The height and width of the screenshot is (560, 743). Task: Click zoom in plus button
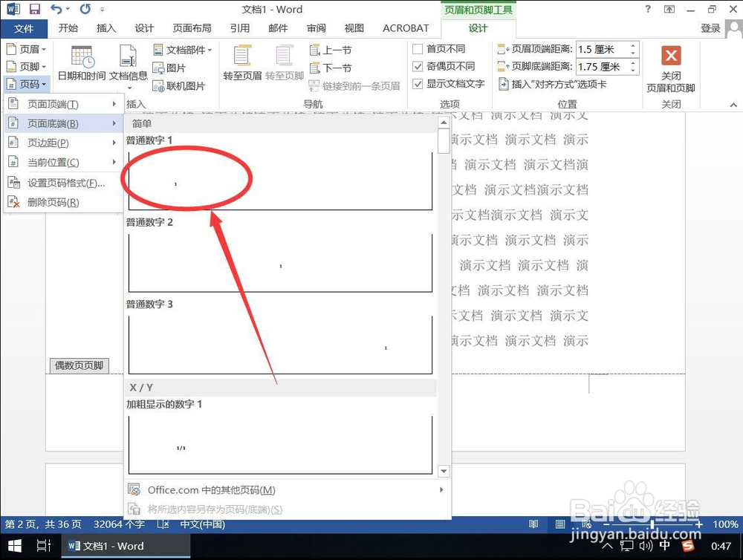[699, 524]
